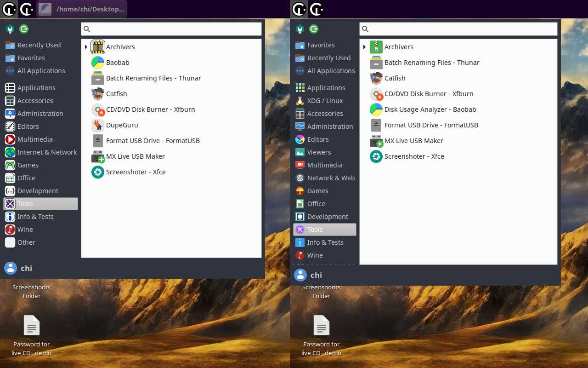Select Favorites in the right menu
This screenshot has height=368, width=588.
click(325, 45)
